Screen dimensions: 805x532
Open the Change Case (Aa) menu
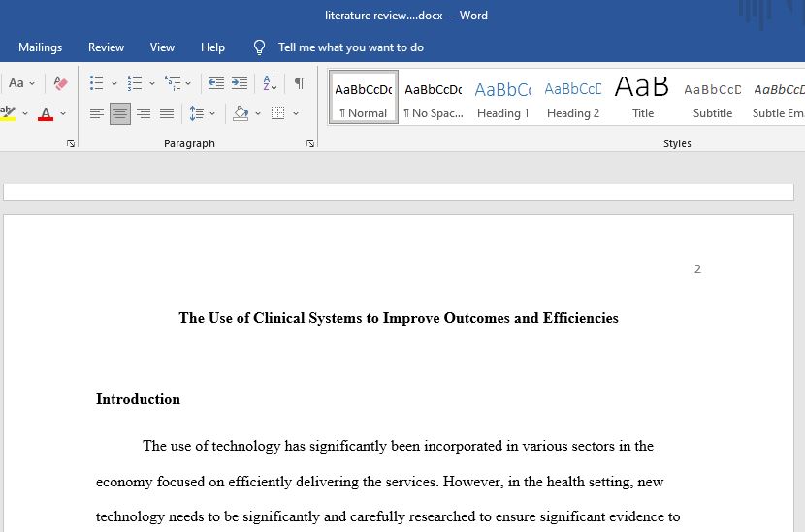21,83
